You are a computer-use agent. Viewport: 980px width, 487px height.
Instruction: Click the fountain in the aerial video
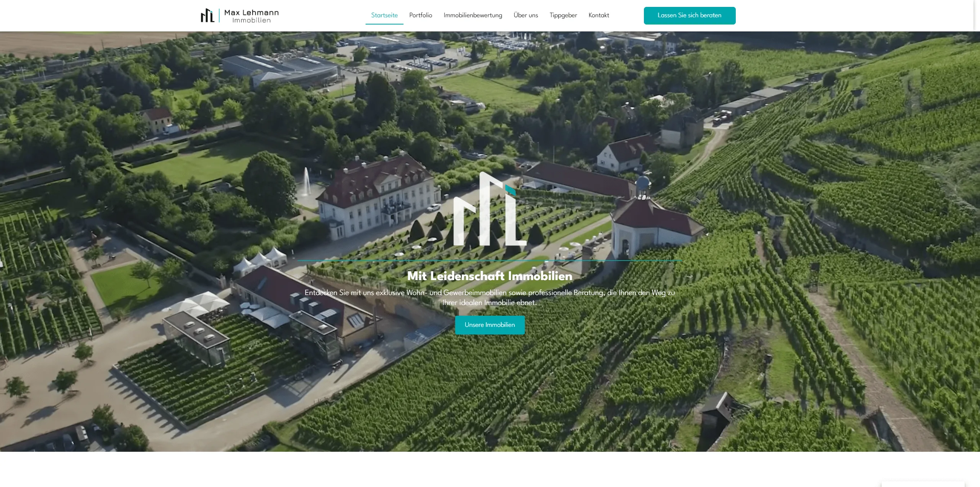point(306,181)
